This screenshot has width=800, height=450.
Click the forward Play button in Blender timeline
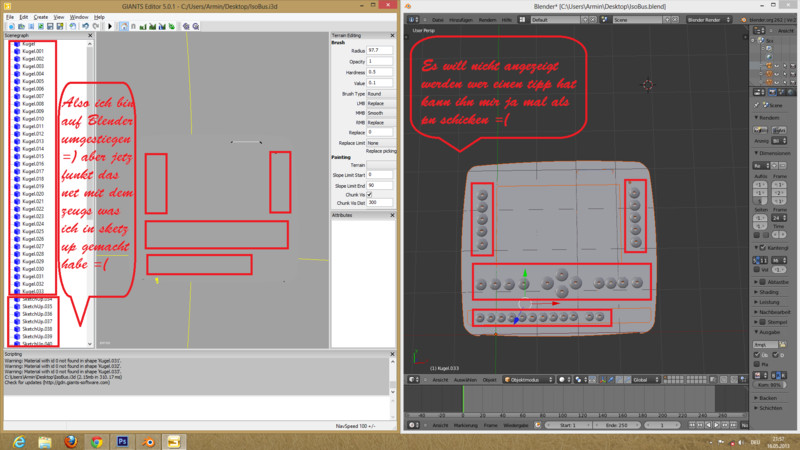click(716, 425)
